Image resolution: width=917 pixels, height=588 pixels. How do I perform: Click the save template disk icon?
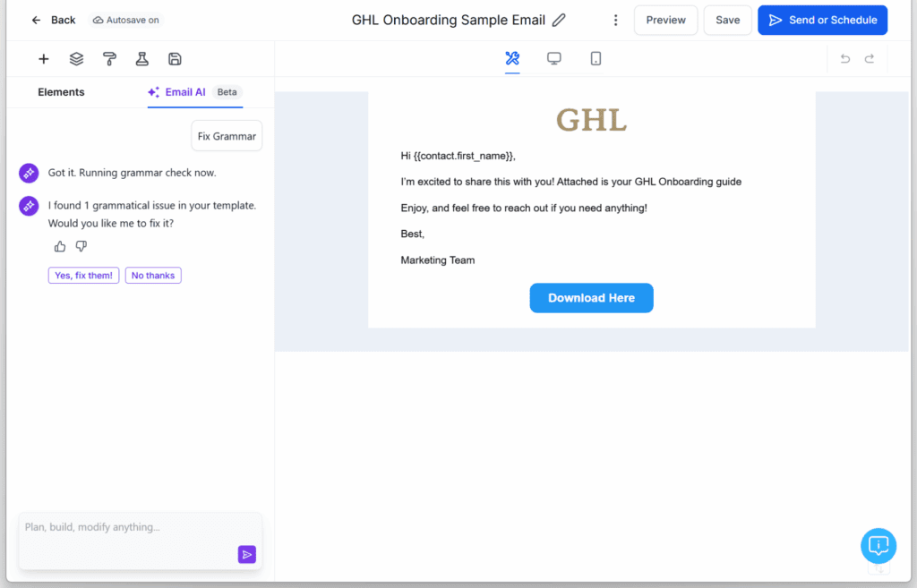coord(175,58)
